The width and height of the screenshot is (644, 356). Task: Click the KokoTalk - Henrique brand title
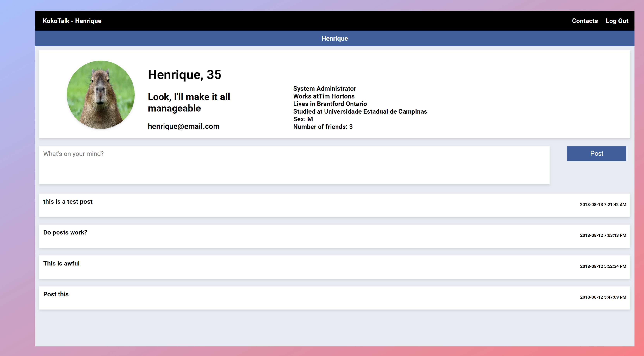[72, 21]
